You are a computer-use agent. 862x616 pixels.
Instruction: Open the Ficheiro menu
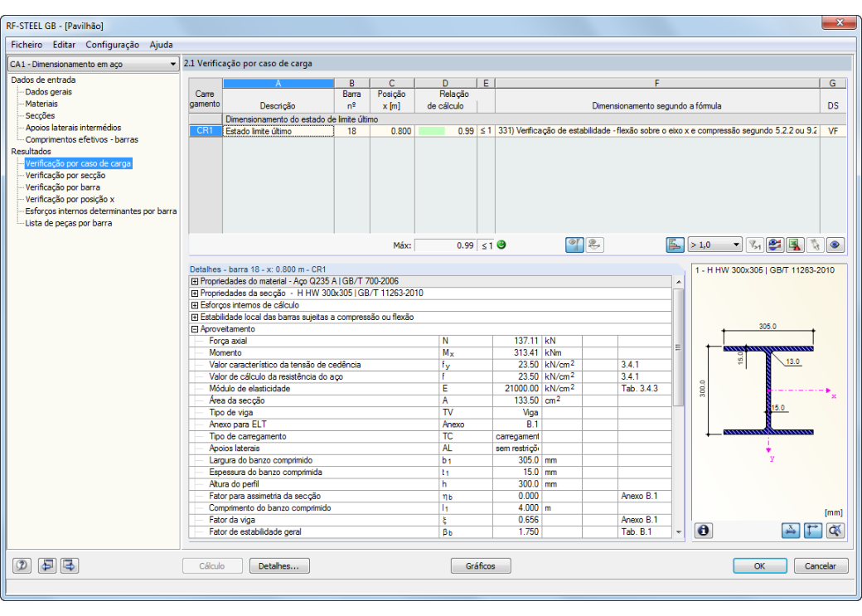(x=27, y=45)
